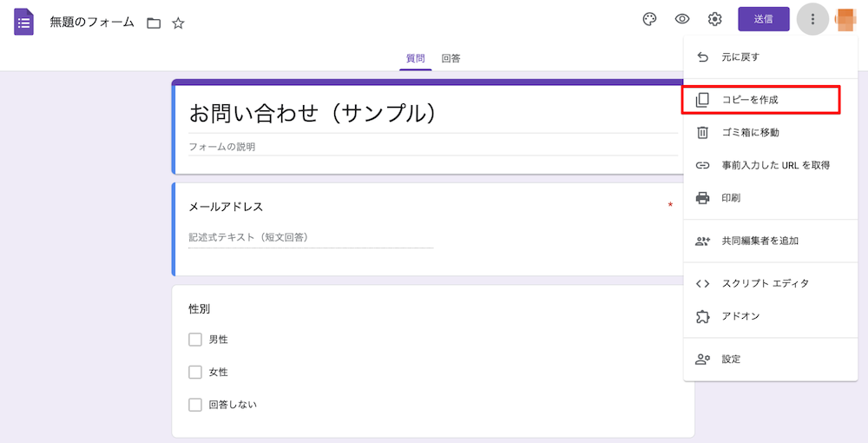Check the 回答しない checkbox
This screenshot has height=443, width=868.
(194, 405)
